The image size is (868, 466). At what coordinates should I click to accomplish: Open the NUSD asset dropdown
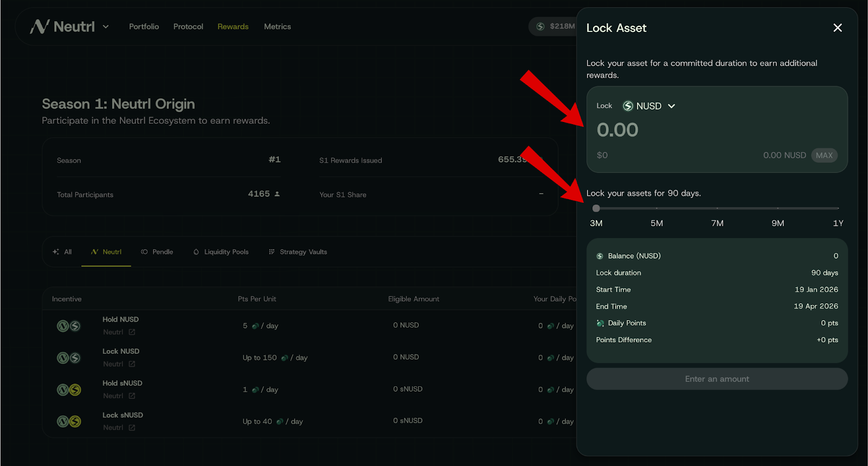click(649, 106)
